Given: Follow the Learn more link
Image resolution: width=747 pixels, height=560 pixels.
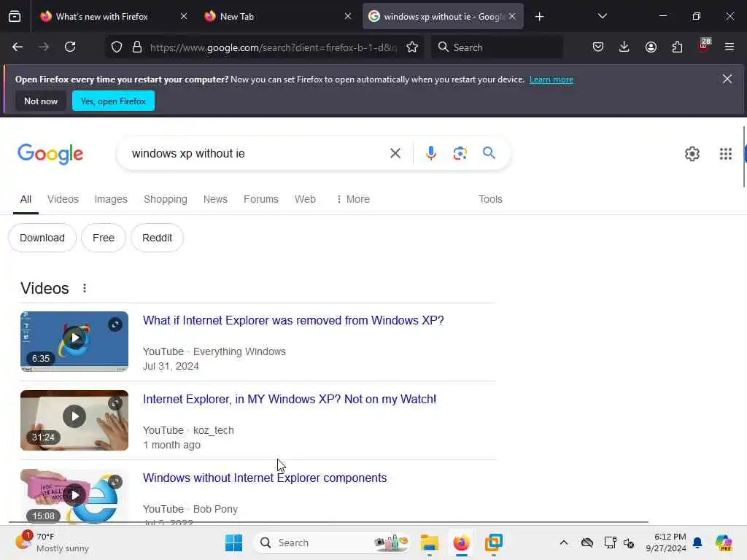Looking at the screenshot, I should point(551,79).
